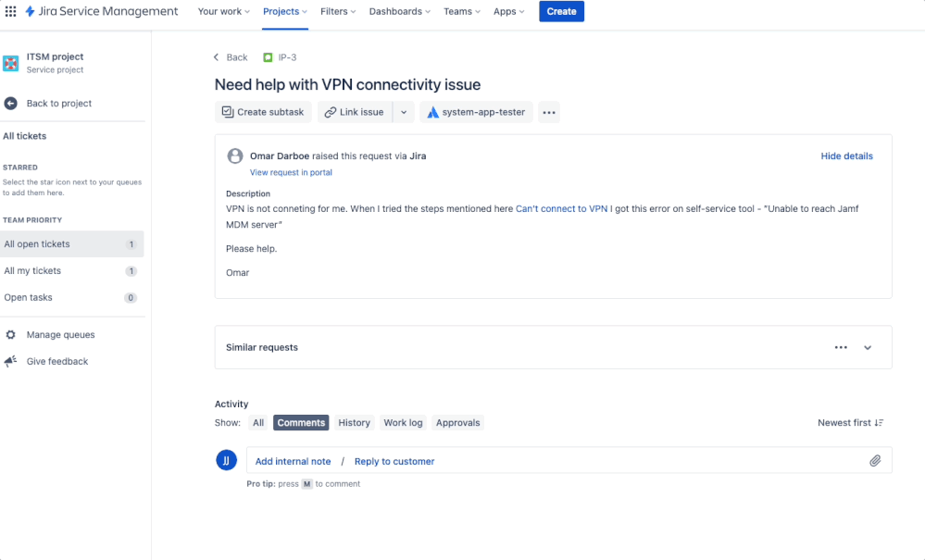Image resolution: width=925 pixels, height=560 pixels.
Task: Enable the All filter in Activity show
Action: tap(258, 422)
